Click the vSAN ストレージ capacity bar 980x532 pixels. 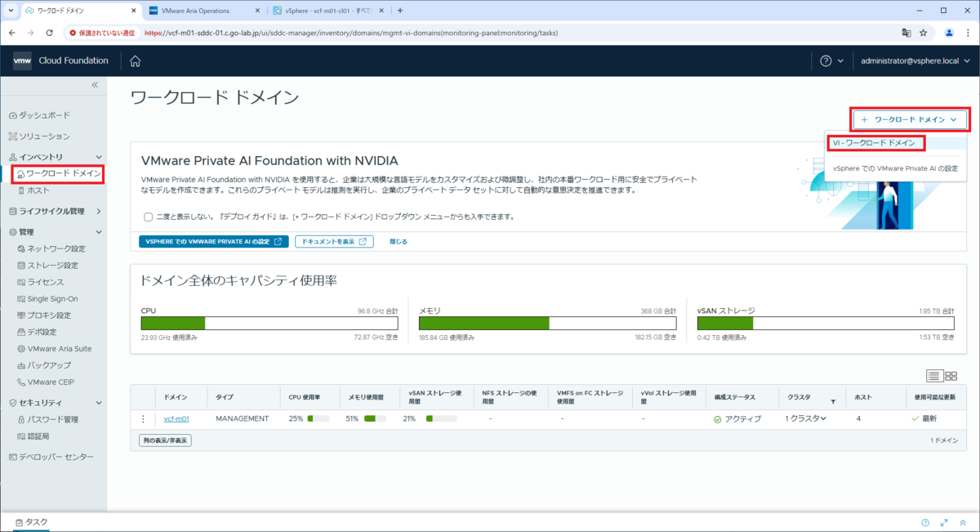pos(826,323)
